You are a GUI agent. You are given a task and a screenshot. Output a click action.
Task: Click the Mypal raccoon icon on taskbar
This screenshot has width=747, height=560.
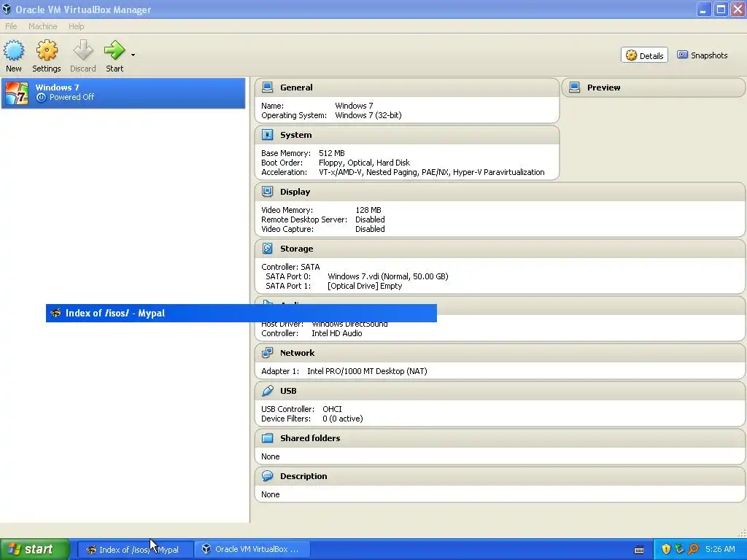(x=91, y=550)
